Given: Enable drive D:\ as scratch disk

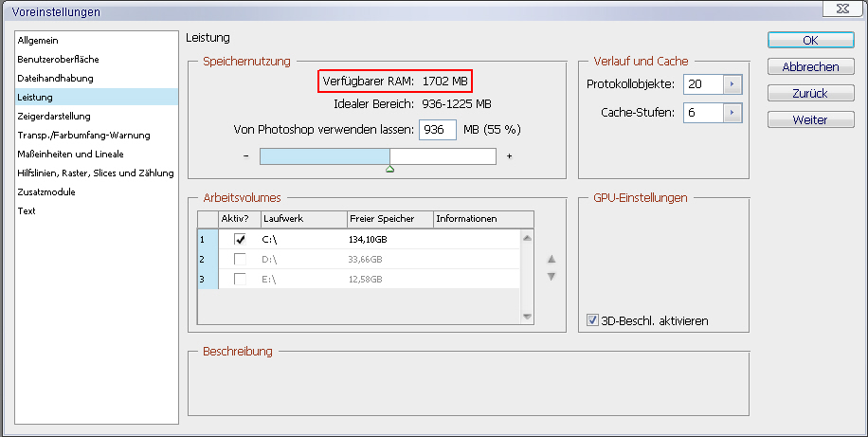Looking at the screenshot, I should (x=240, y=260).
